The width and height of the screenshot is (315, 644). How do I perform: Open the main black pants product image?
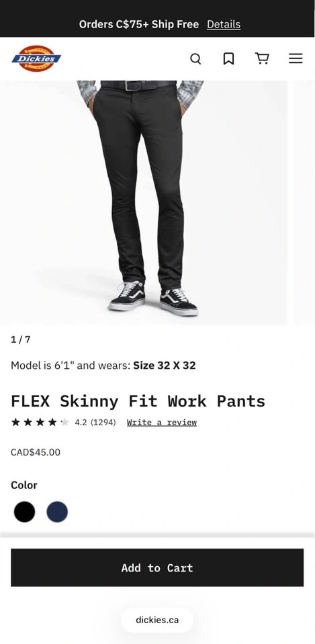pyautogui.click(x=144, y=203)
